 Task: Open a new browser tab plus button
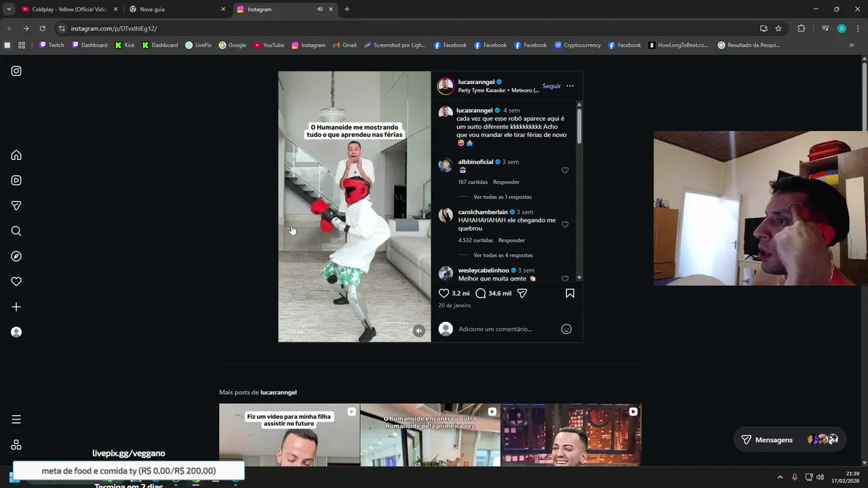click(347, 9)
